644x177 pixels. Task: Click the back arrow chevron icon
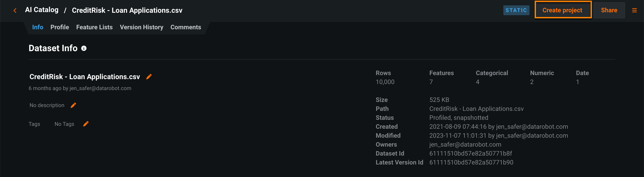click(15, 11)
